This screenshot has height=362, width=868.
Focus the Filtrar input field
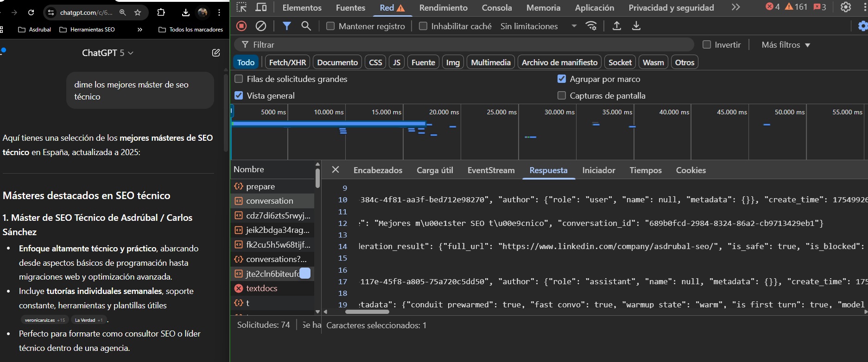[x=463, y=45]
